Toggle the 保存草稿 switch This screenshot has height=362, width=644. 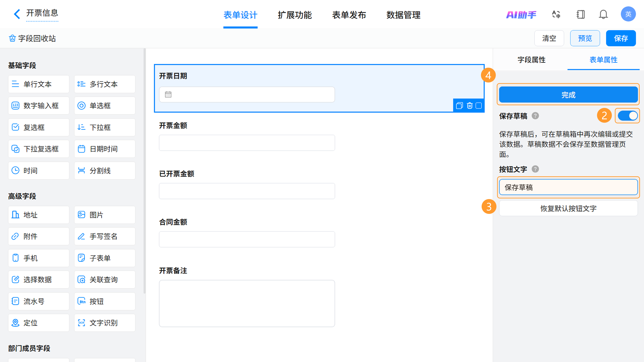(x=628, y=116)
